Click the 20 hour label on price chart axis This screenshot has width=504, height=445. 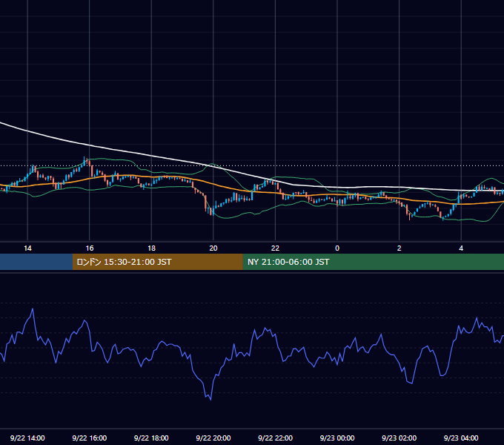tap(213, 248)
